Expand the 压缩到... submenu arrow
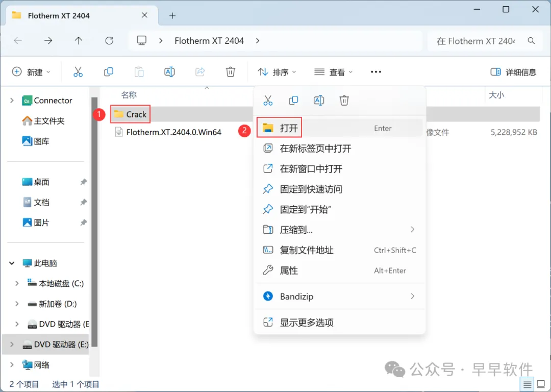This screenshot has width=551, height=392. click(413, 230)
